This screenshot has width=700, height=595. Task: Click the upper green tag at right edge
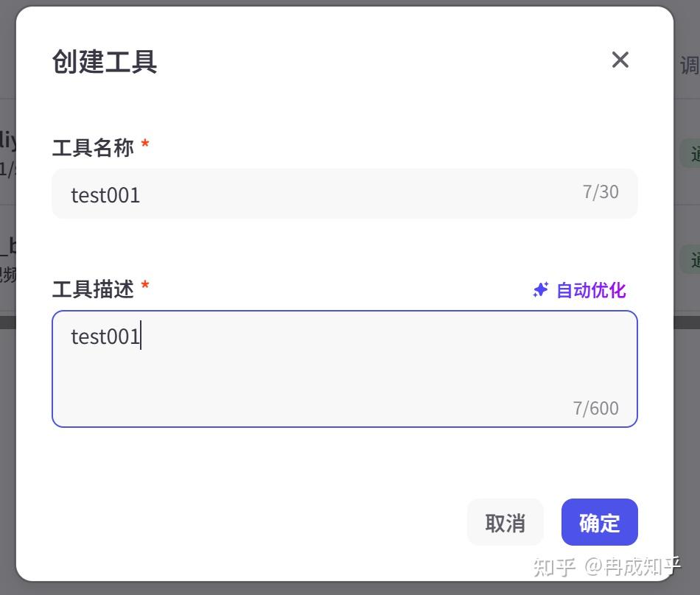[690, 153]
